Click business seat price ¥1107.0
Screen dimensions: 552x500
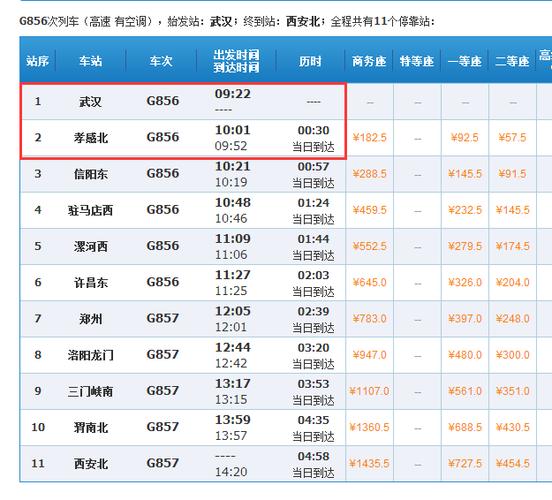369,391
